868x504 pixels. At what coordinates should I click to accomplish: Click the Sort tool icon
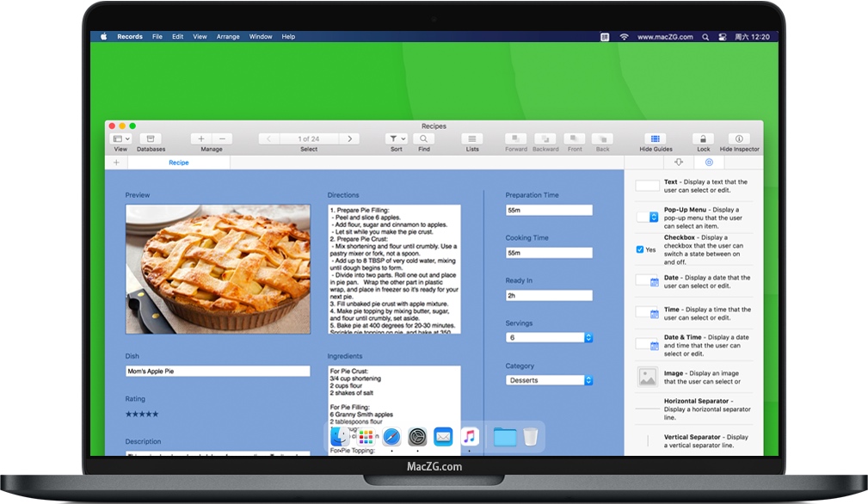click(395, 138)
